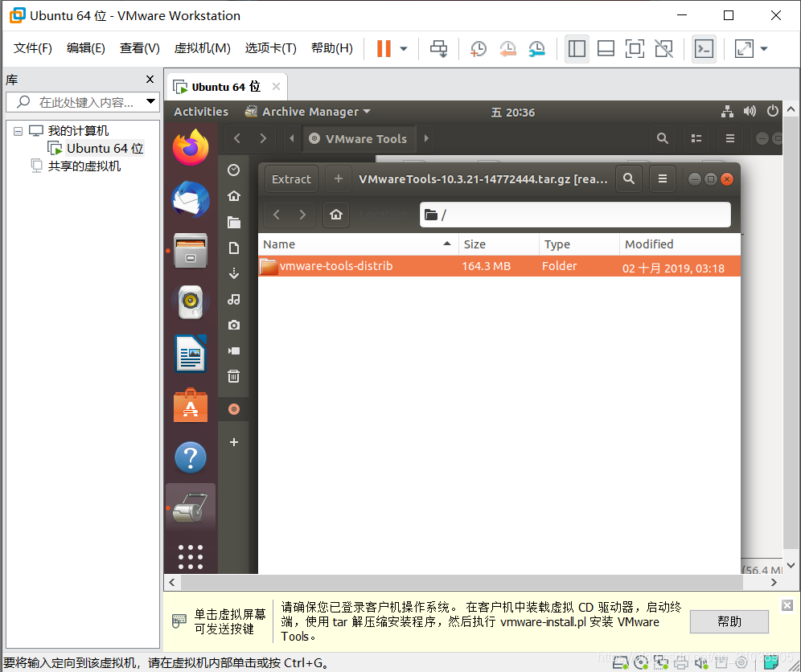Click the archive Location path field

(575, 215)
